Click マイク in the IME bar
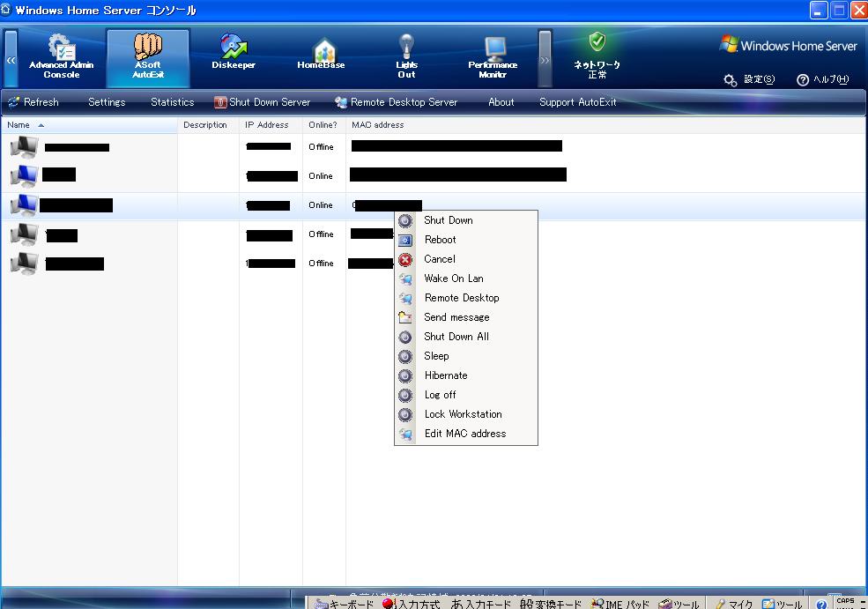This screenshot has width=868, height=609. tap(735, 604)
